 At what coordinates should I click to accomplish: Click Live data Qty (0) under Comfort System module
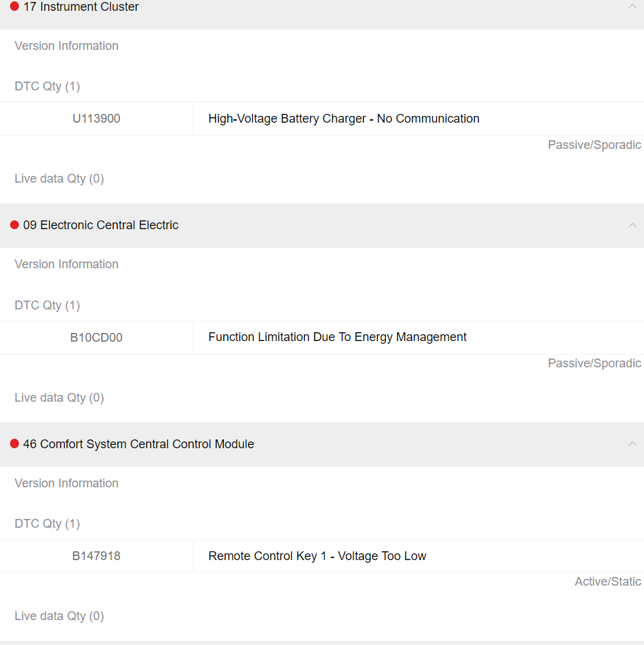[x=59, y=615]
